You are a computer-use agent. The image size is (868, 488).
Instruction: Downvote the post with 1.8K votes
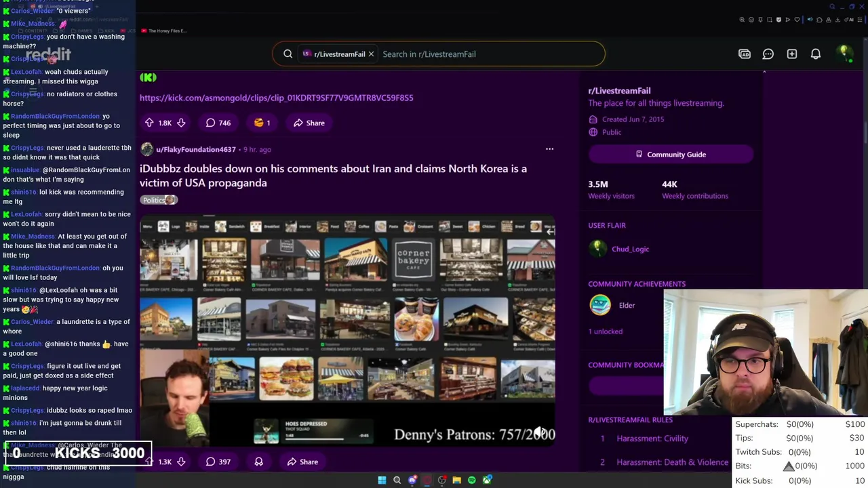[181, 123]
